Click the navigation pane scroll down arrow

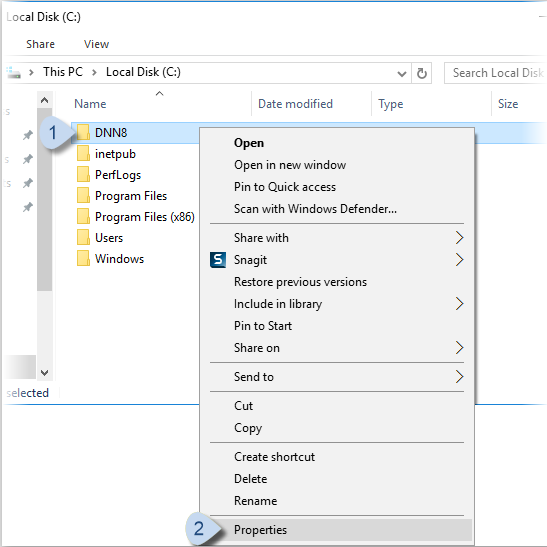[44, 373]
